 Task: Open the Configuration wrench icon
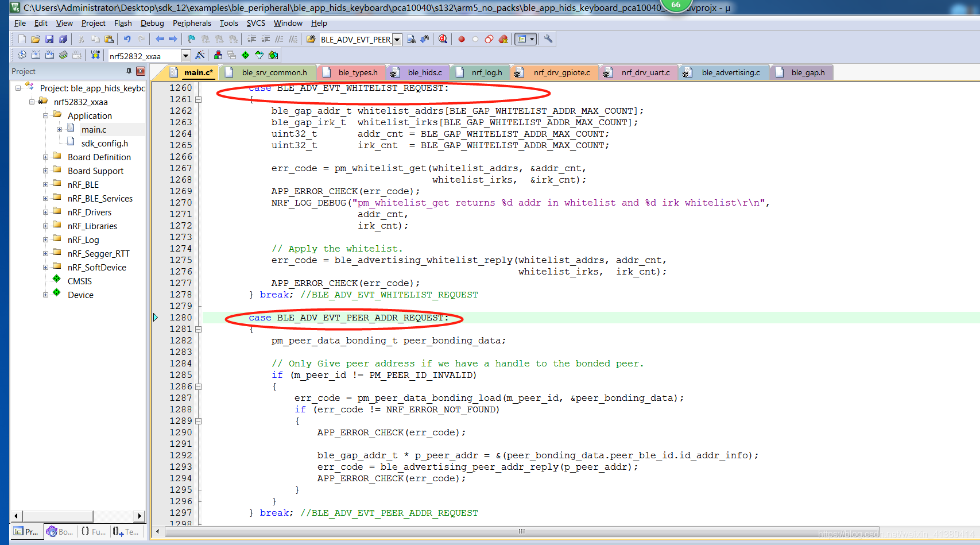548,39
